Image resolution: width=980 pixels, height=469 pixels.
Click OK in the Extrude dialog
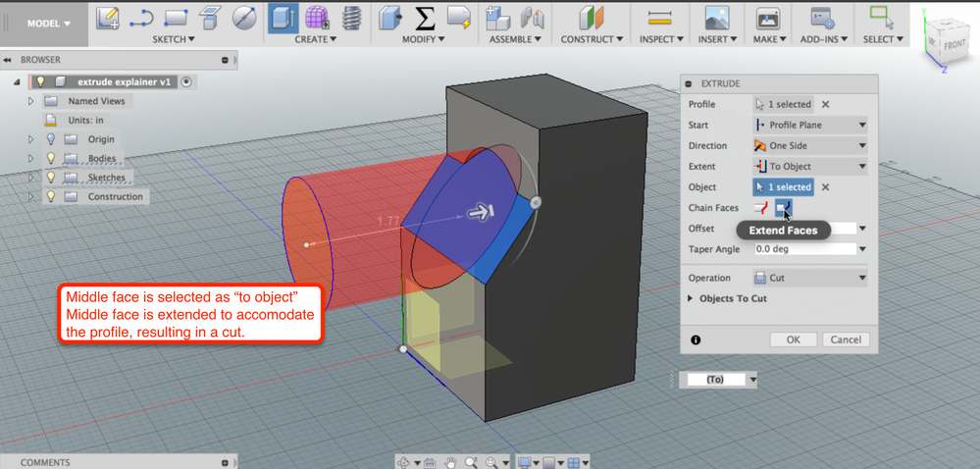tap(794, 339)
